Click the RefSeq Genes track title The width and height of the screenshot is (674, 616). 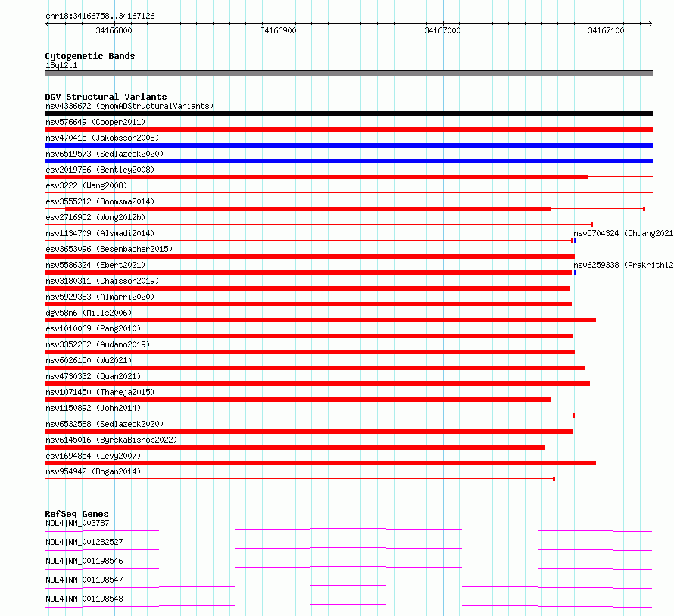click(76, 514)
